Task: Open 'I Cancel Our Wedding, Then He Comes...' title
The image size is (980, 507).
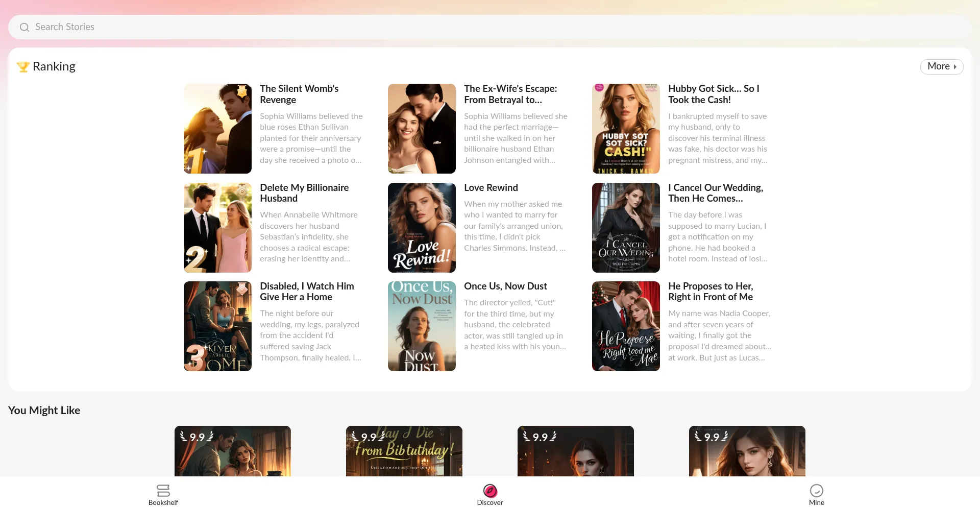Action: (x=716, y=193)
